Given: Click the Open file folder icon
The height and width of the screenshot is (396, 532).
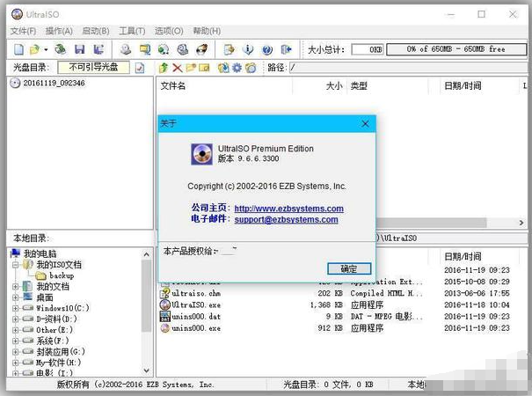Looking at the screenshot, I should click(34, 49).
